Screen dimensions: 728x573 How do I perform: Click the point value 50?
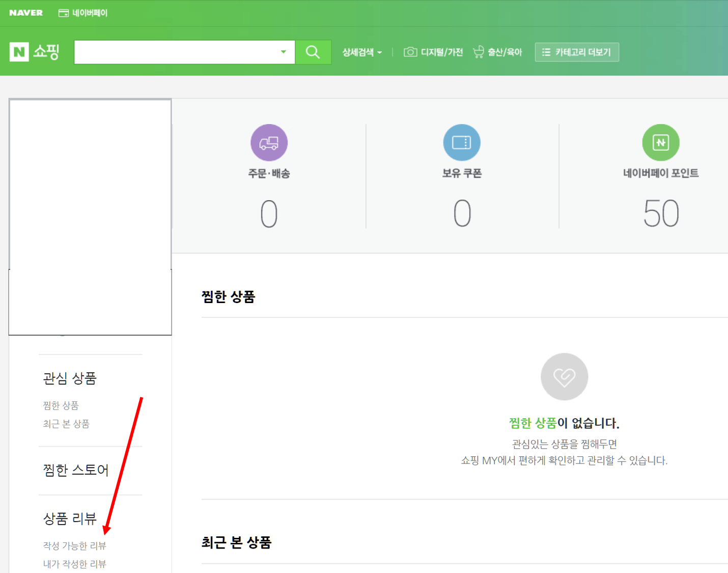tap(661, 213)
